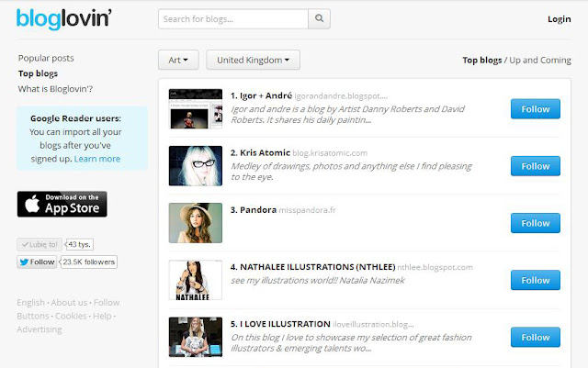Open the I LOVE ILLUSTRATION thumbnail
Screen dimensions: 588x368
tap(196, 338)
